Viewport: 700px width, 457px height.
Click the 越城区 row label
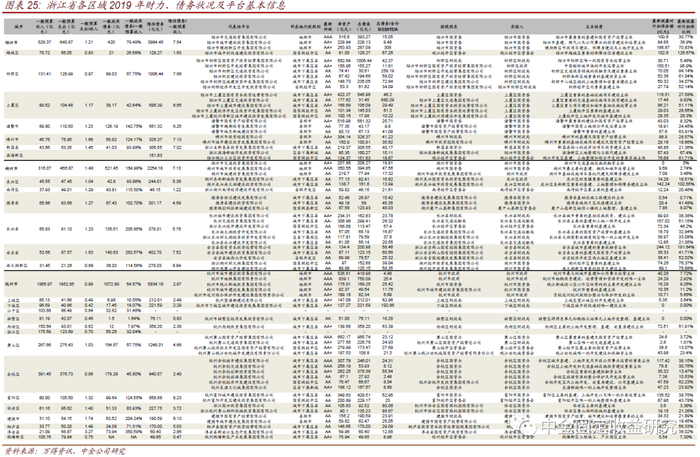[x=12, y=53]
